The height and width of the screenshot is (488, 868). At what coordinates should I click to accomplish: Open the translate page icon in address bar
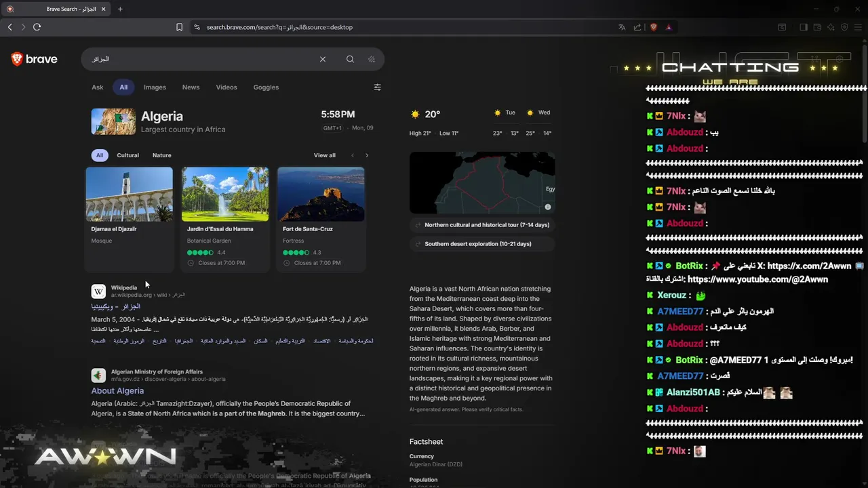(x=622, y=27)
